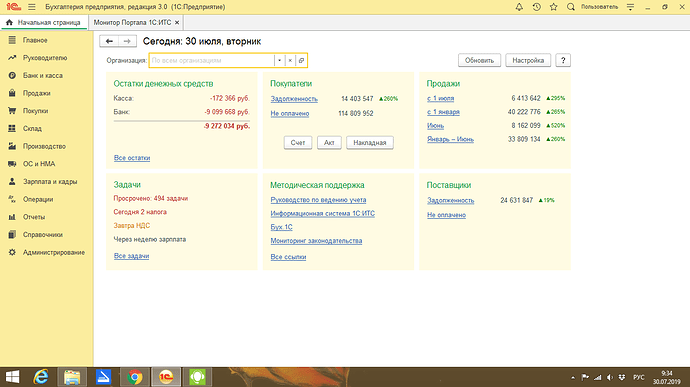
Task: Open Chrome from the taskbar
Action: coord(135,377)
